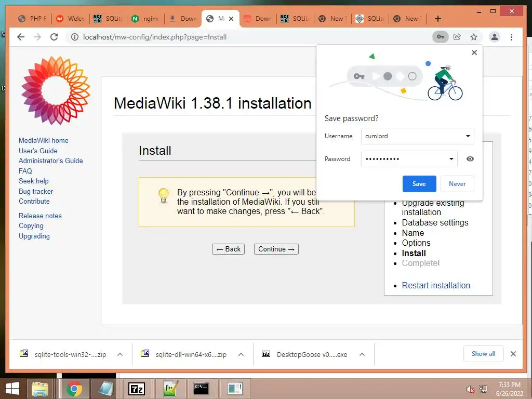Open the last taskbar app icon with window

pos(234,389)
